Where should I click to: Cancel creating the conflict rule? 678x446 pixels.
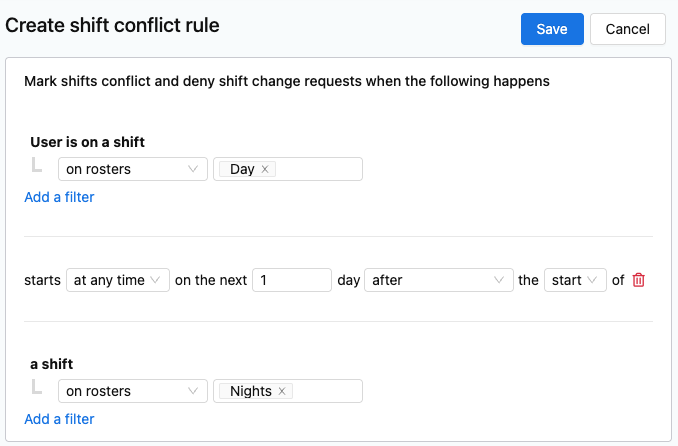coord(627,29)
